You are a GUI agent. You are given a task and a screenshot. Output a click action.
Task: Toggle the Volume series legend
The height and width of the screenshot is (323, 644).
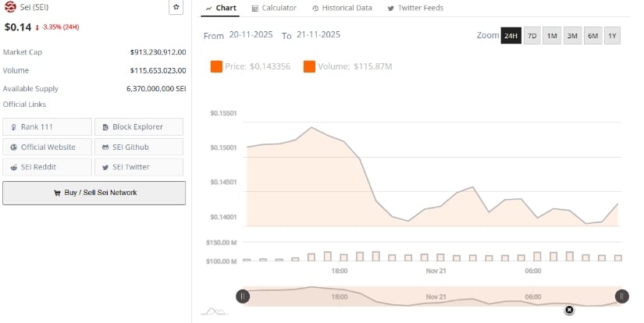pos(348,66)
